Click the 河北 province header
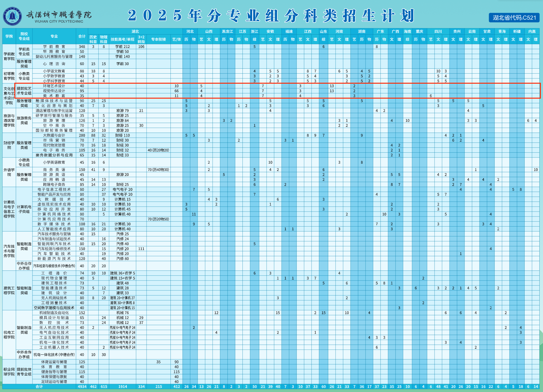 pyautogui.click(x=190, y=31)
